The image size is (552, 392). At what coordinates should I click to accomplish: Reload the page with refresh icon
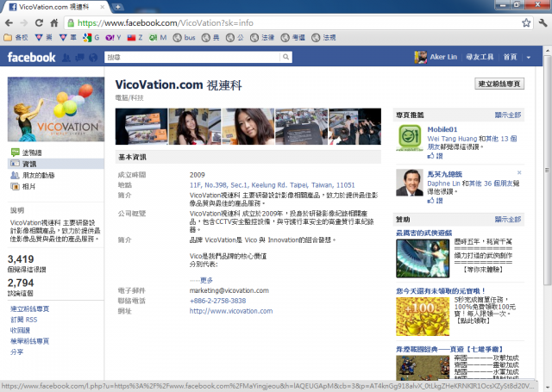(x=39, y=23)
